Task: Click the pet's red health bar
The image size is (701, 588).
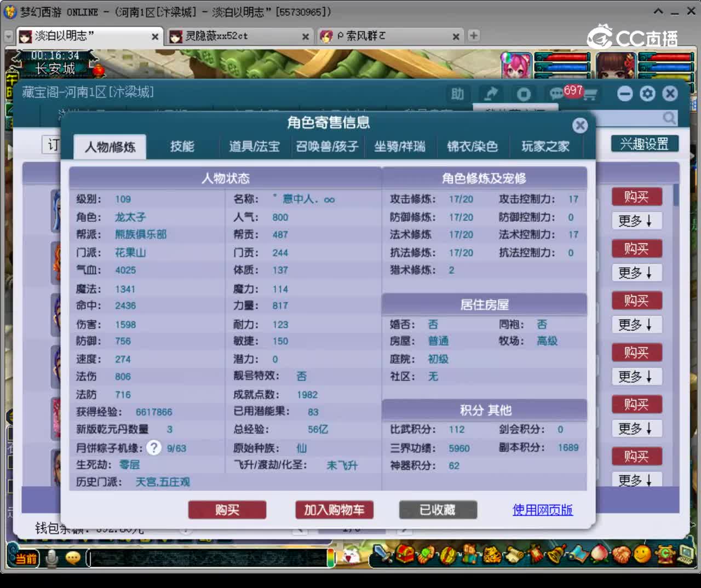Action: pyautogui.click(x=562, y=57)
